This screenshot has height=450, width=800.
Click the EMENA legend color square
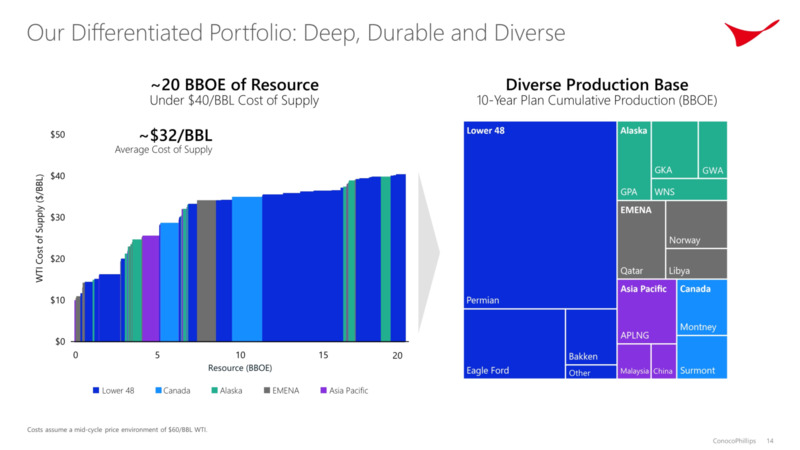tap(267, 390)
